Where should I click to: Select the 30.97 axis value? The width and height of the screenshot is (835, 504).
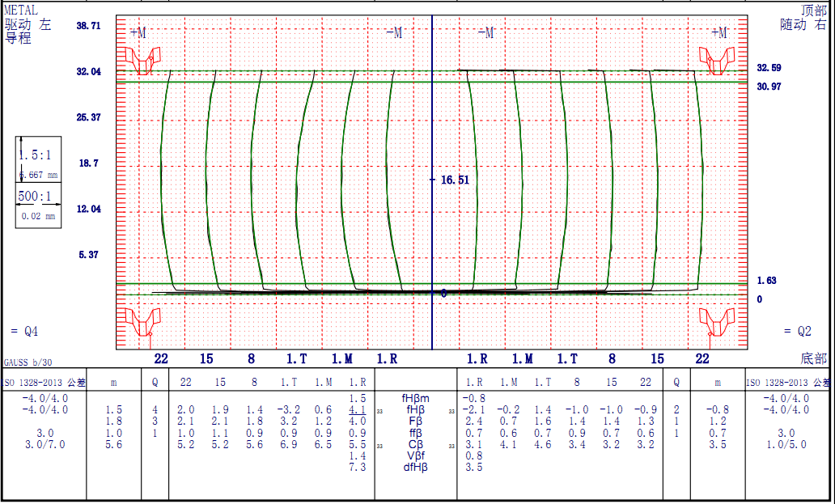[769, 87]
